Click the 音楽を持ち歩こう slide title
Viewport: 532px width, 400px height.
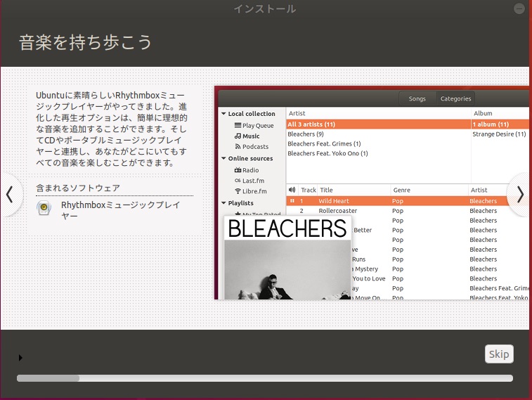(x=85, y=43)
